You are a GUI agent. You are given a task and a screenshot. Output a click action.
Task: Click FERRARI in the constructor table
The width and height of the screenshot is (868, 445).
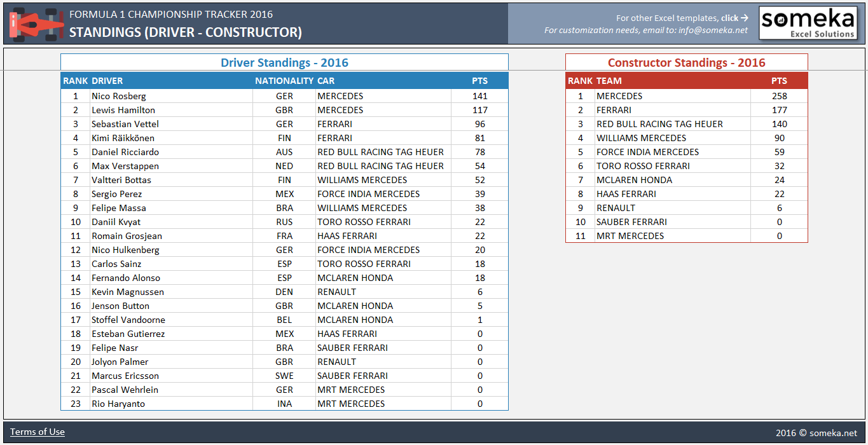tap(612, 110)
